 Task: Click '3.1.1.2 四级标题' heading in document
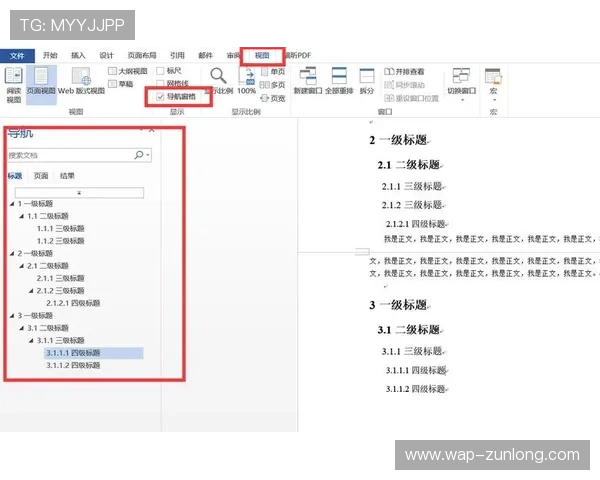[416, 389]
